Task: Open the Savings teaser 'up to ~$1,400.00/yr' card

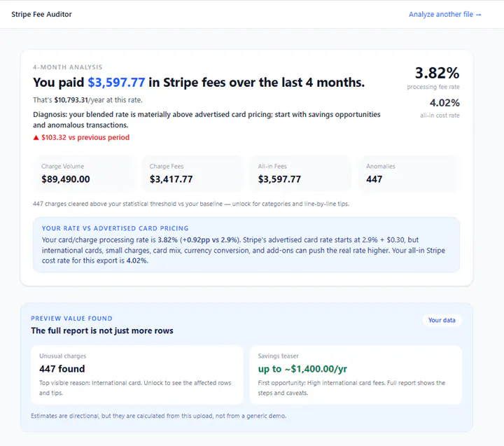Action: coord(356,375)
